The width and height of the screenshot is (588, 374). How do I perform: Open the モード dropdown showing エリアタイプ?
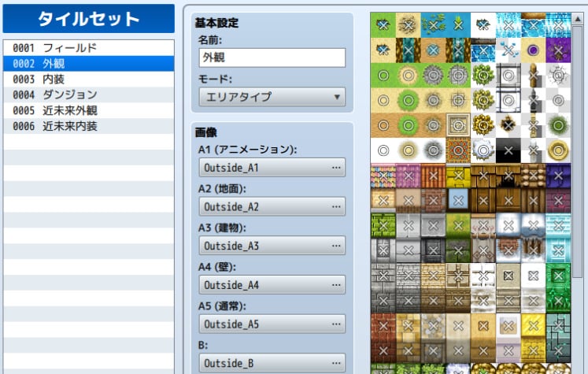[272, 97]
